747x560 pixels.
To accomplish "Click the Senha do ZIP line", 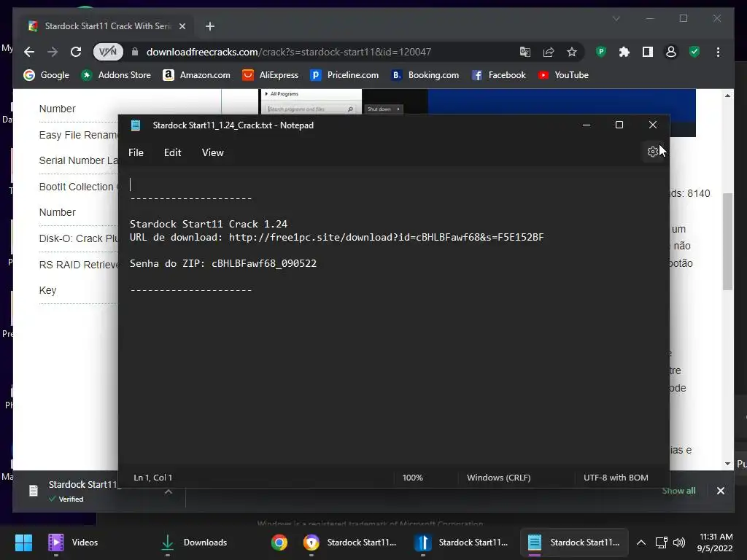I will [x=223, y=263].
